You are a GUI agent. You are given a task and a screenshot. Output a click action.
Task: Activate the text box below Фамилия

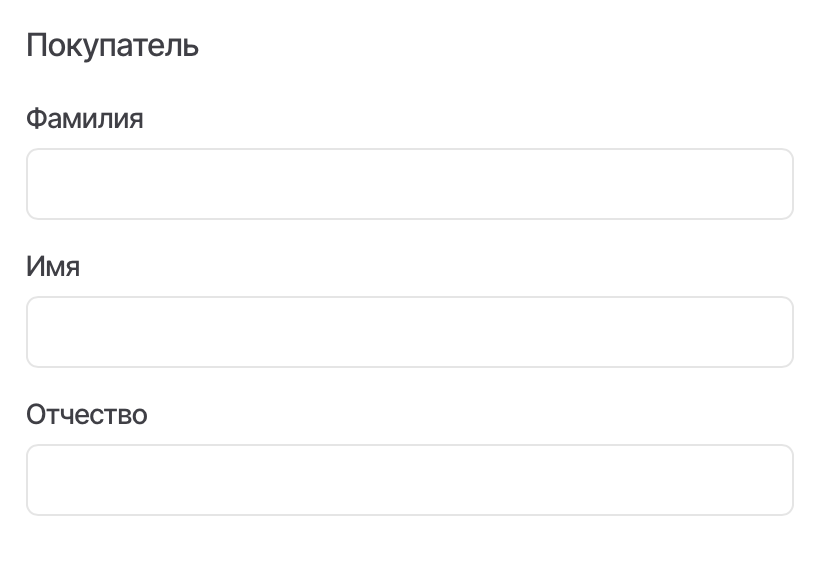tap(410, 184)
